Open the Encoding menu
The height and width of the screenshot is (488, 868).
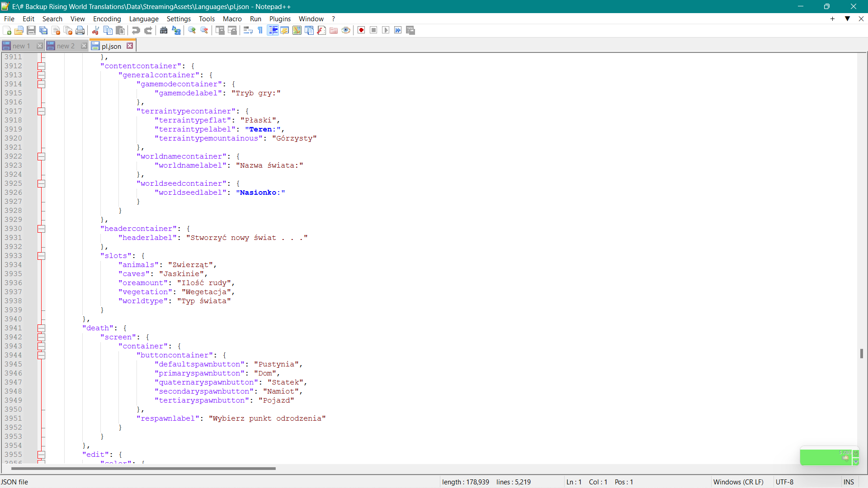107,19
